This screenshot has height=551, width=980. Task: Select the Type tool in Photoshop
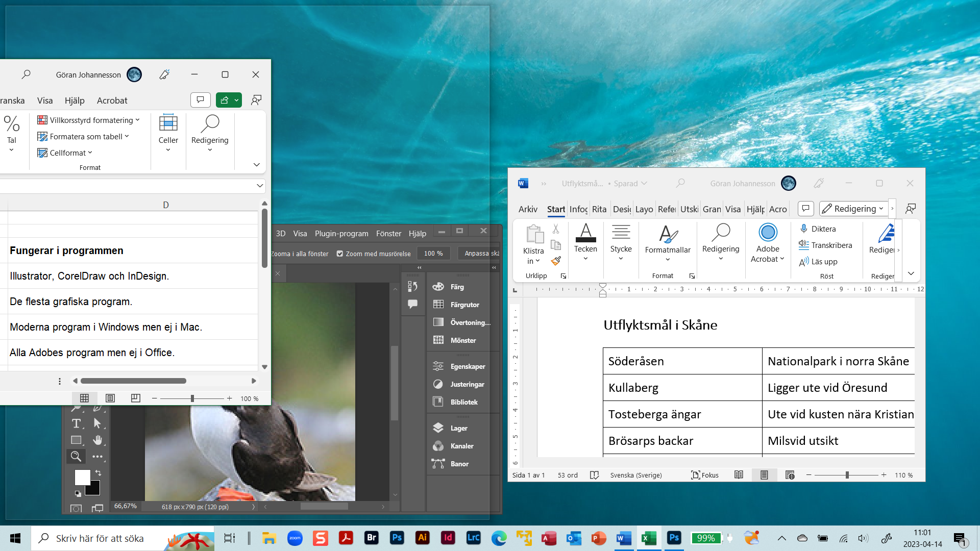(x=76, y=423)
